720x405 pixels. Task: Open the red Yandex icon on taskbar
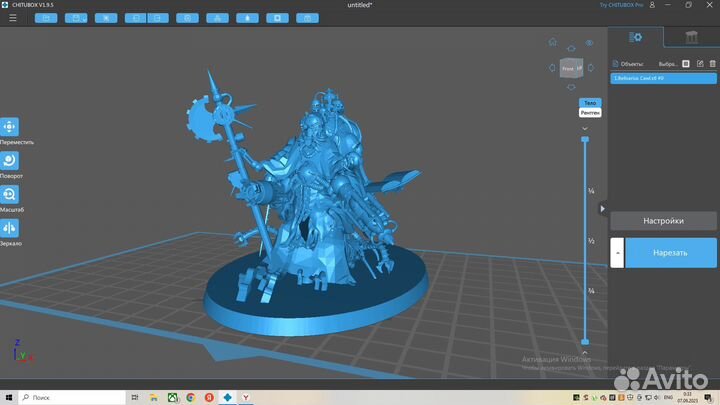pyautogui.click(x=209, y=398)
